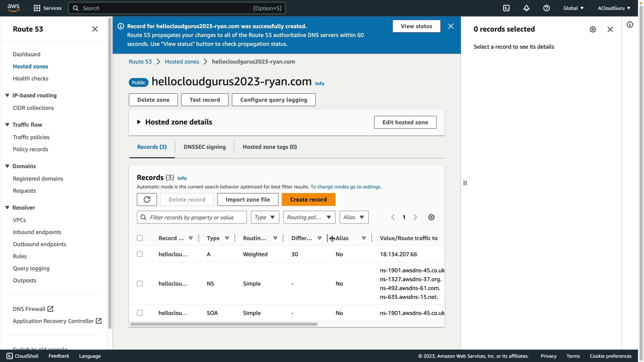The width and height of the screenshot is (644, 362).
Task: Open details panel settings gear
Action: pos(593,29)
